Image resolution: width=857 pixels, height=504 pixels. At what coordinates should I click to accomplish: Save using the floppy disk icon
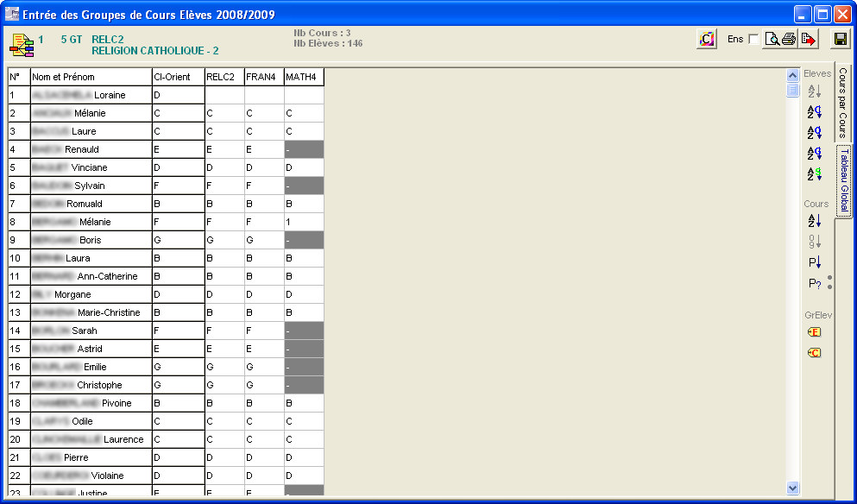click(x=841, y=40)
